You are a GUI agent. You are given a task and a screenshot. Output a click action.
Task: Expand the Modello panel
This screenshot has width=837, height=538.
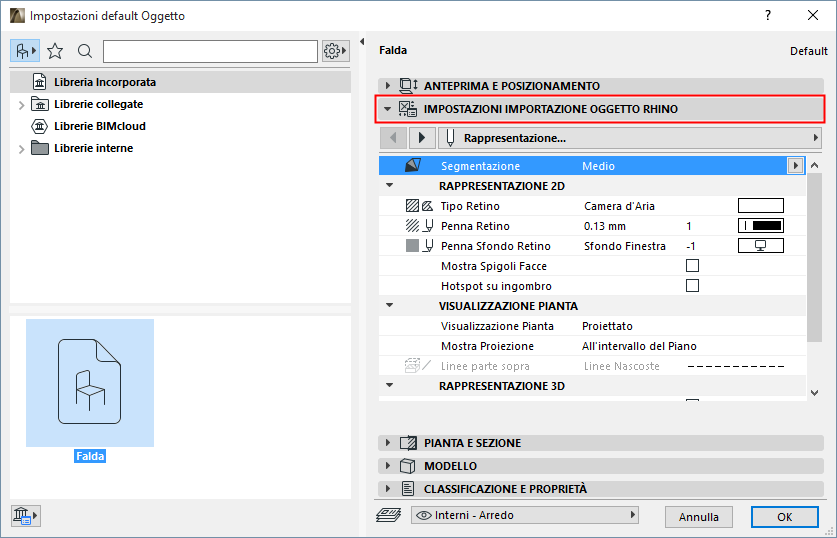coord(388,465)
